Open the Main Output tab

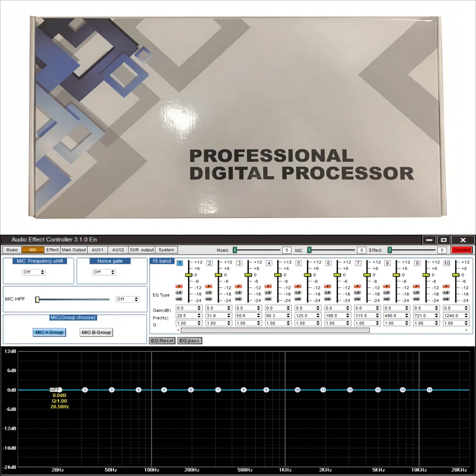click(x=74, y=250)
